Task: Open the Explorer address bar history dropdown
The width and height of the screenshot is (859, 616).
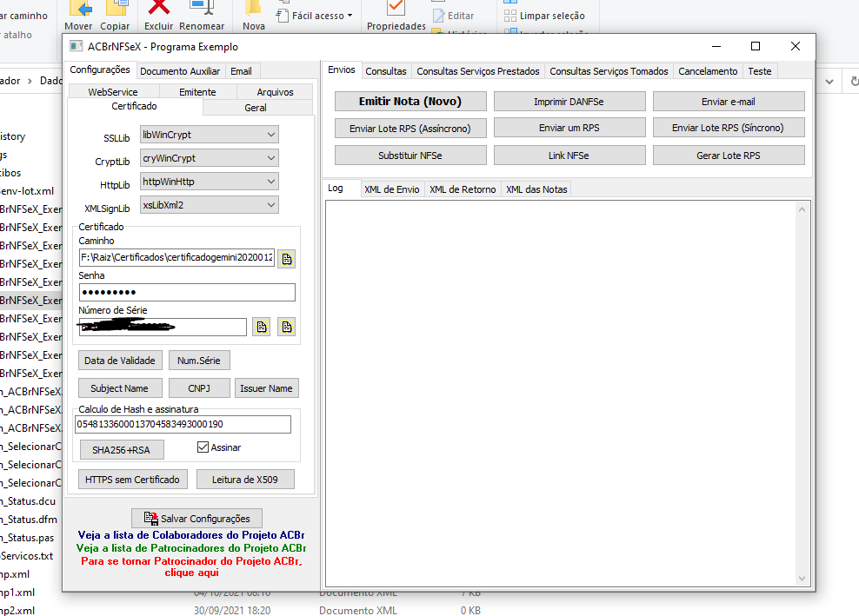Action: [x=829, y=82]
